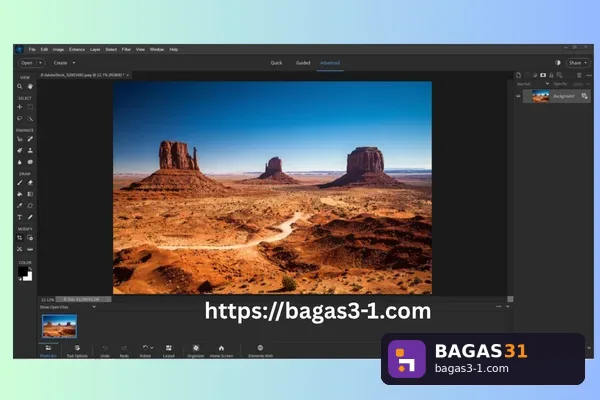Select the Type tool
The image size is (600, 400).
[x=20, y=217]
